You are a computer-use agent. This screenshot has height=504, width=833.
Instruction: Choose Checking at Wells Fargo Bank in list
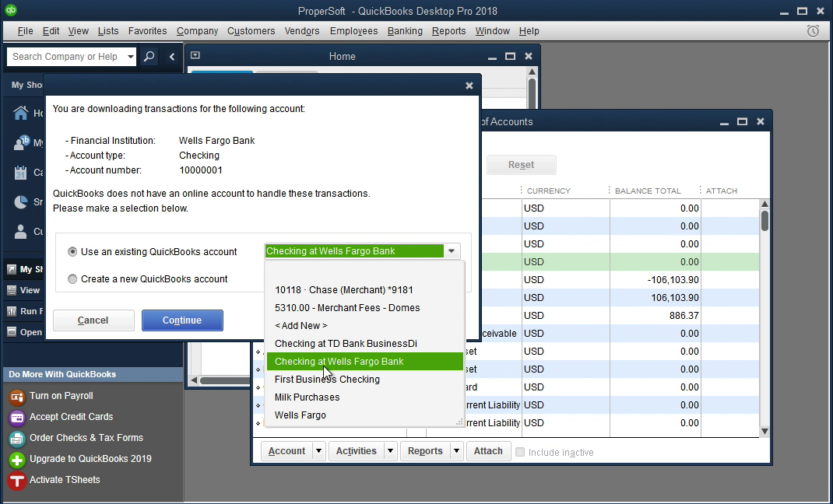point(365,362)
